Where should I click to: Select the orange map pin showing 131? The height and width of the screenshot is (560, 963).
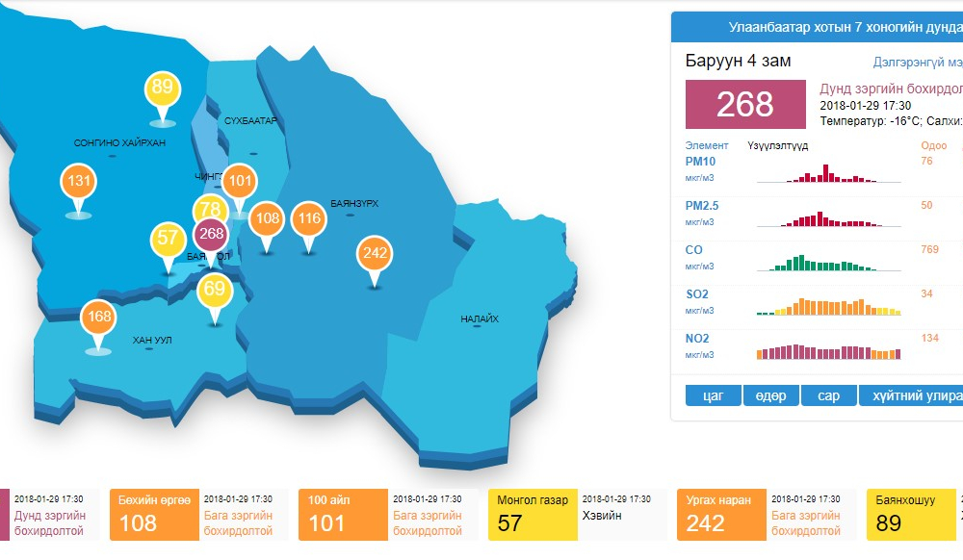click(x=79, y=183)
